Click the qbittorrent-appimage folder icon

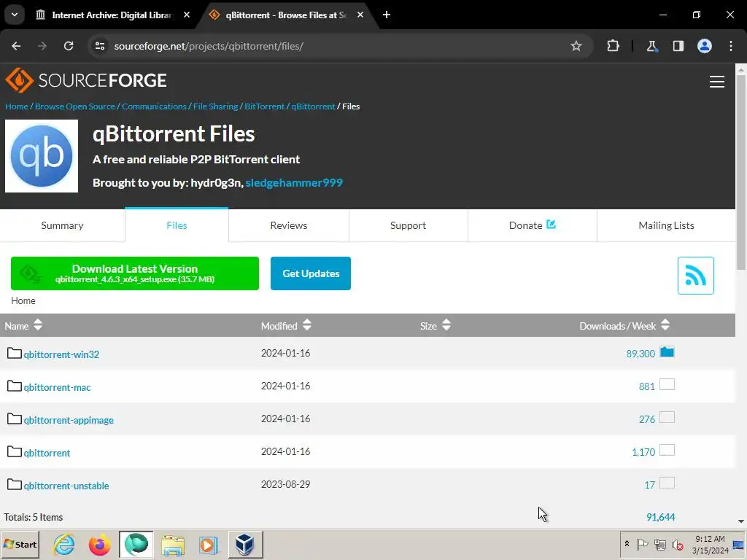tap(15, 419)
